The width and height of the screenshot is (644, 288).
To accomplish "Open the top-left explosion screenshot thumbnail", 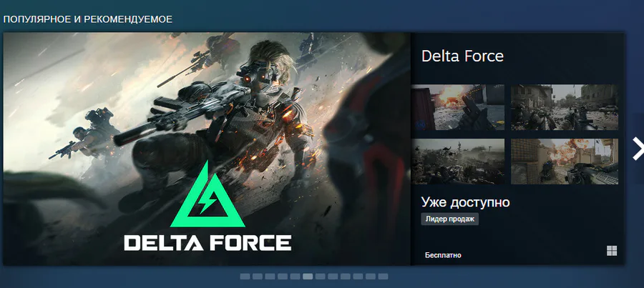I will (457, 107).
